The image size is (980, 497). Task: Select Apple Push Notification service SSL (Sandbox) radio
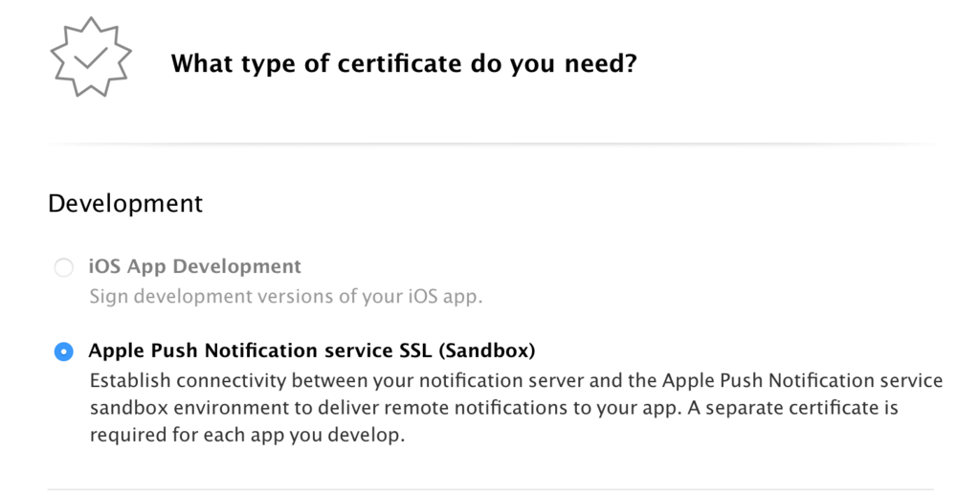(x=63, y=351)
